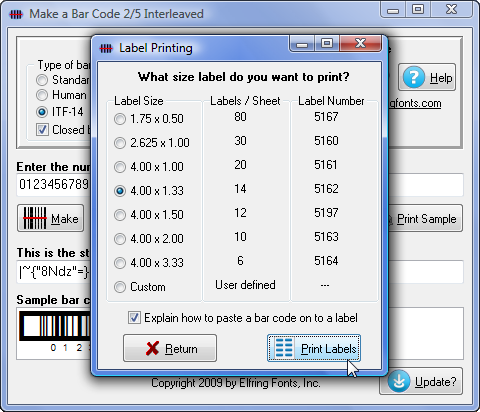Click label number 5161
Screen dimensions: 480x412
(326, 165)
